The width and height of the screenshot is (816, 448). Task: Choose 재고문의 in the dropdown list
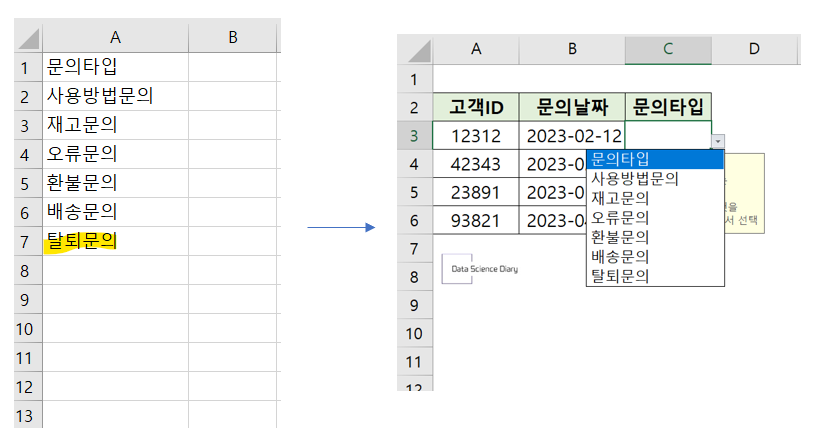point(655,198)
